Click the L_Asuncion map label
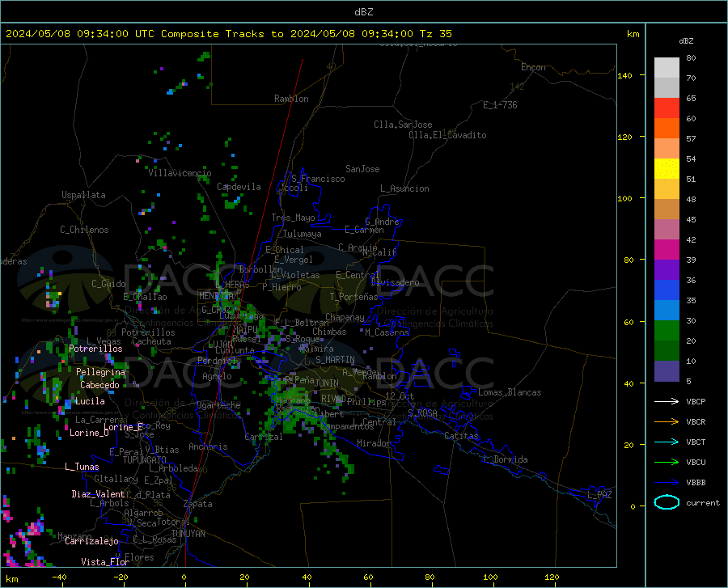The width and height of the screenshot is (728, 588). tap(404, 188)
